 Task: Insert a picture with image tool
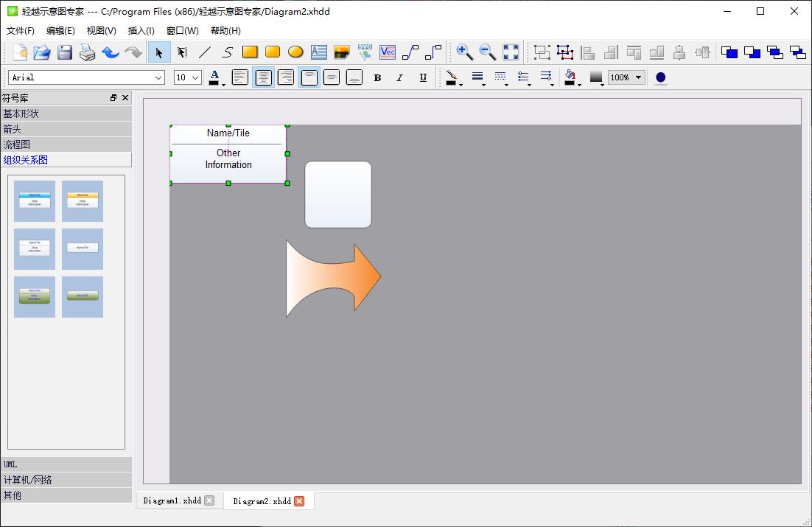(341, 52)
